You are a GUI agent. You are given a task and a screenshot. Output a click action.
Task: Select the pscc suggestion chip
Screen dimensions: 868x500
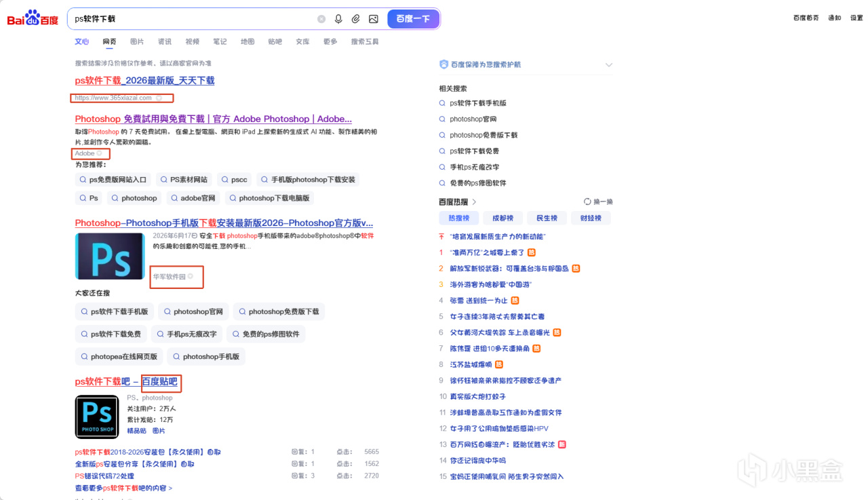pyautogui.click(x=235, y=180)
